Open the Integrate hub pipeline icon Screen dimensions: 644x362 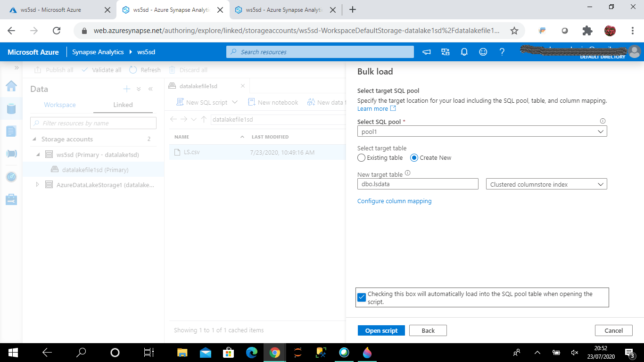point(11,154)
